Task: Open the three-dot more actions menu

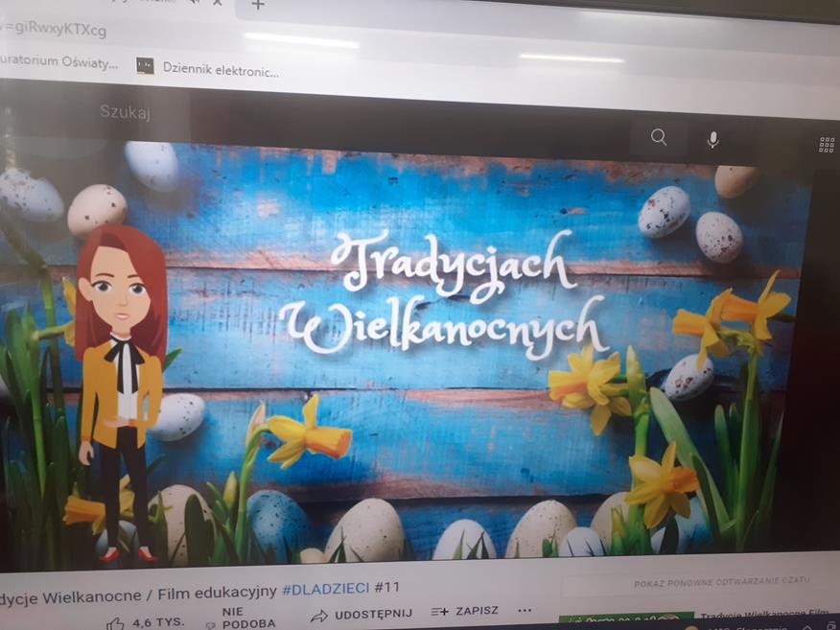Action: 525,611
